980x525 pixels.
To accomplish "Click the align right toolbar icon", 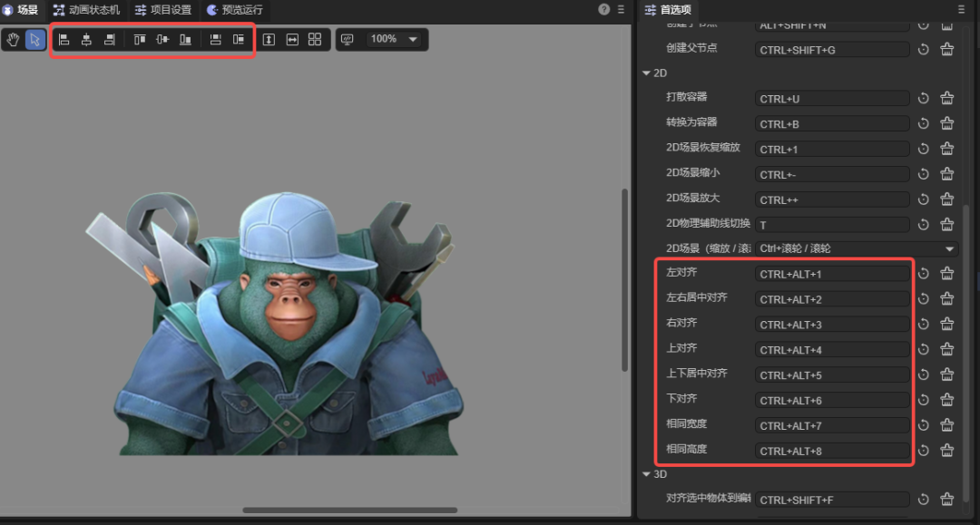I will (x=110, y=40).
